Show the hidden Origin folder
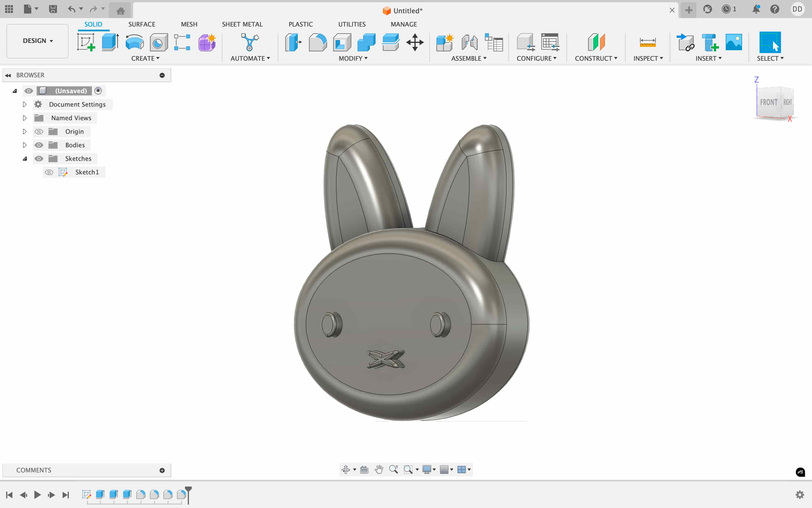 click(x=39, y=131)
